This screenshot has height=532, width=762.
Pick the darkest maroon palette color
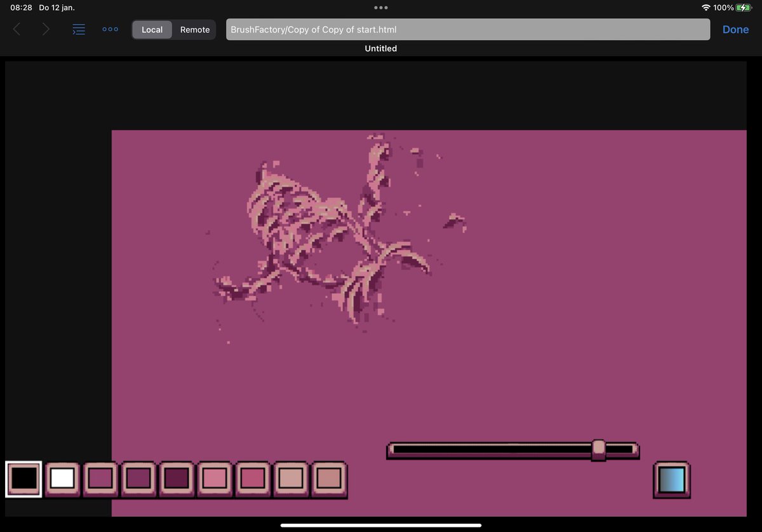176,479
